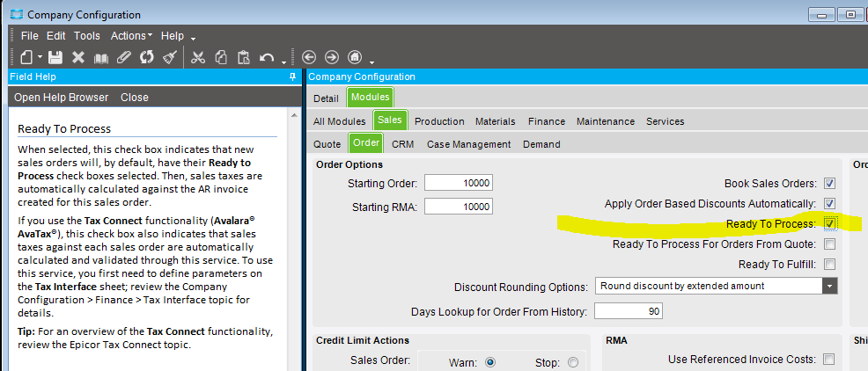Switch to the Quote sub-tab
Screen dimensions: 868x371
pyautogui.click(x=327, y=144)
